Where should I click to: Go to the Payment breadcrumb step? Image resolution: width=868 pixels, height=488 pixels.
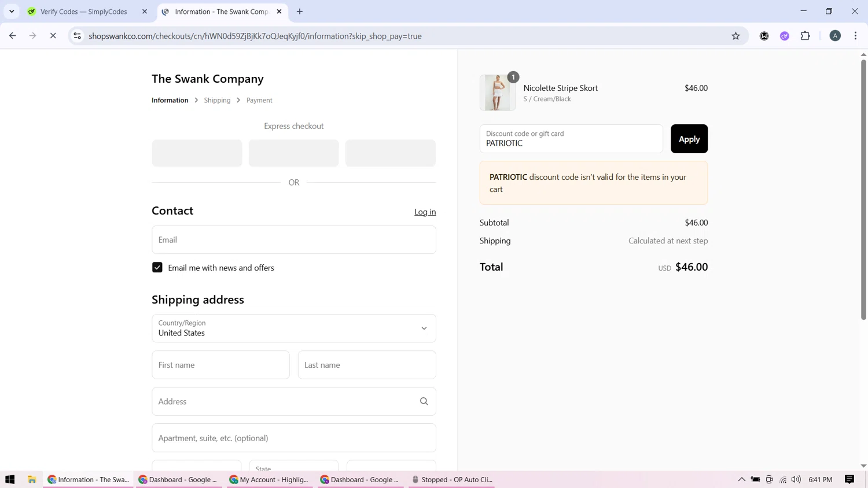tap(259, 100)
